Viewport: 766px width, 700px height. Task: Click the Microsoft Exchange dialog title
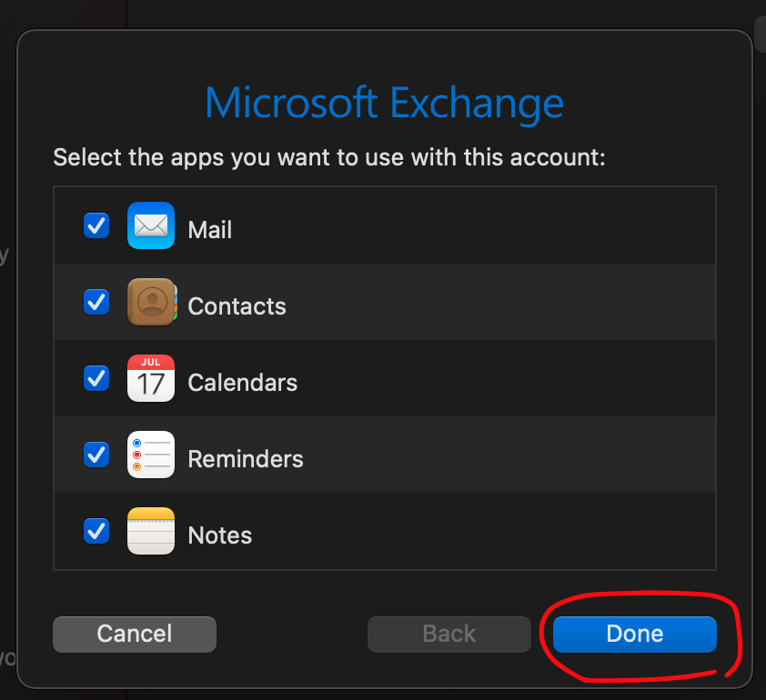384,103
